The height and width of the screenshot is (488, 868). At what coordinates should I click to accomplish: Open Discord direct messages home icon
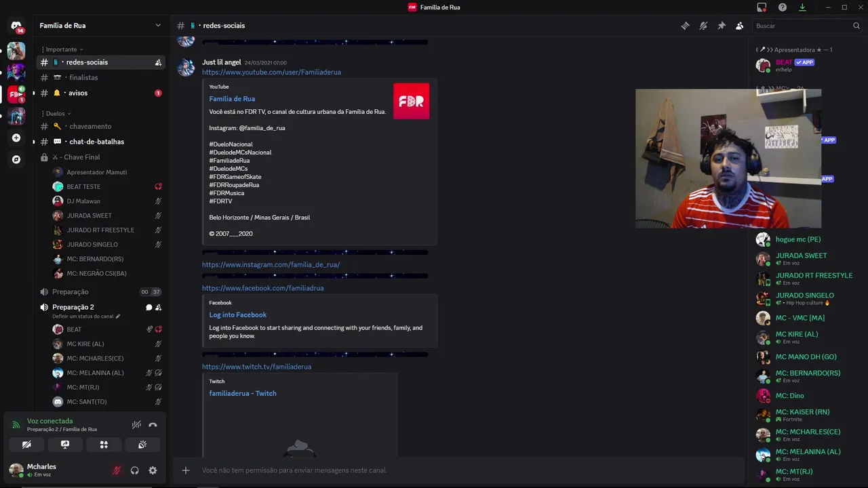[16, 26]
